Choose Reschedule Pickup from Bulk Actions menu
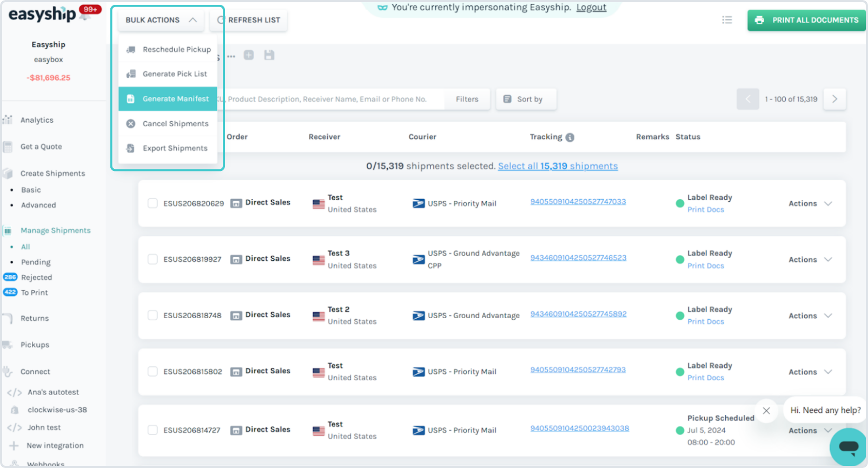The width and height of the screenshot is (868, 468). [x=168, y=50]
